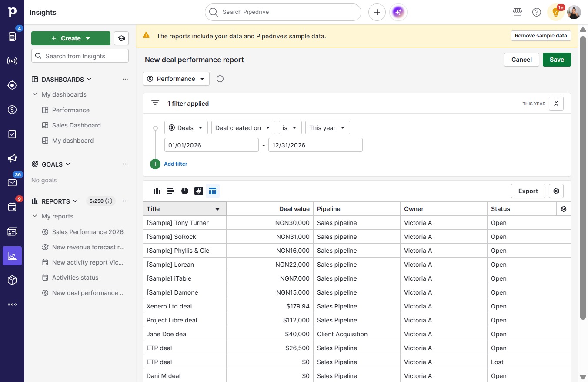The width and height of the screenshot is (588, 382).
Task: Click the Search Pipedrive field
Action: coord(283,12)
